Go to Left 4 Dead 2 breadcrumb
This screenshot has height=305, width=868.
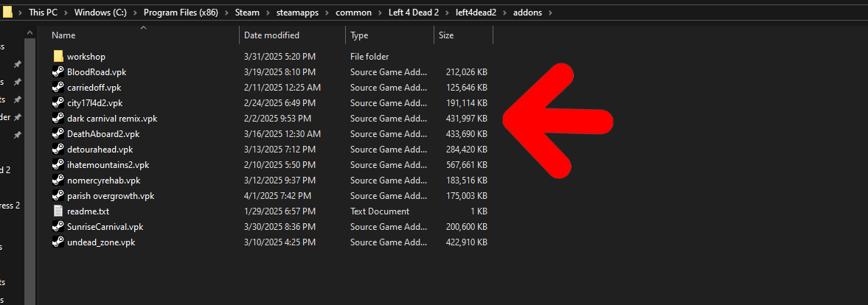click(x=414, y=12)
